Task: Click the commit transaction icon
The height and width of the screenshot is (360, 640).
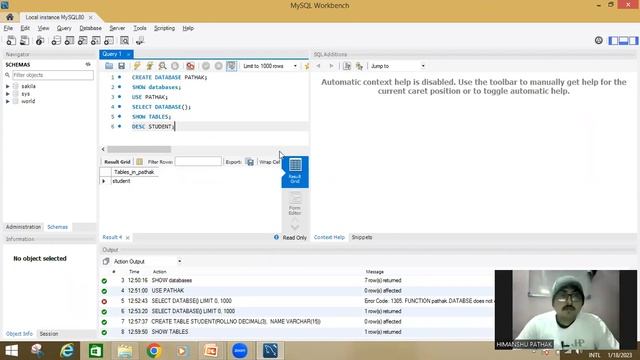Action: pos(206,66)
